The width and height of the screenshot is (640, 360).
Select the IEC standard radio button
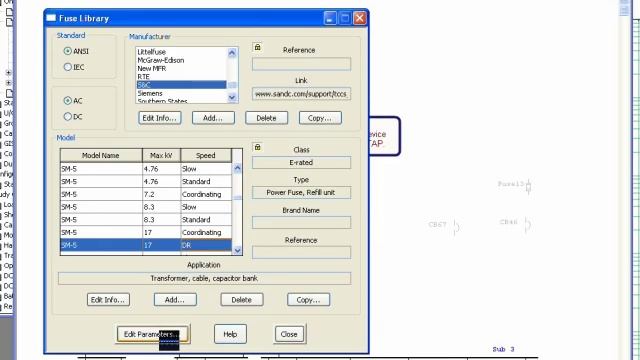(68, 67)
